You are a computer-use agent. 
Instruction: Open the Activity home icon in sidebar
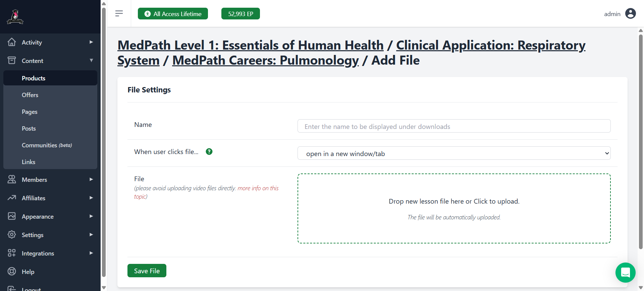[12, 42]
